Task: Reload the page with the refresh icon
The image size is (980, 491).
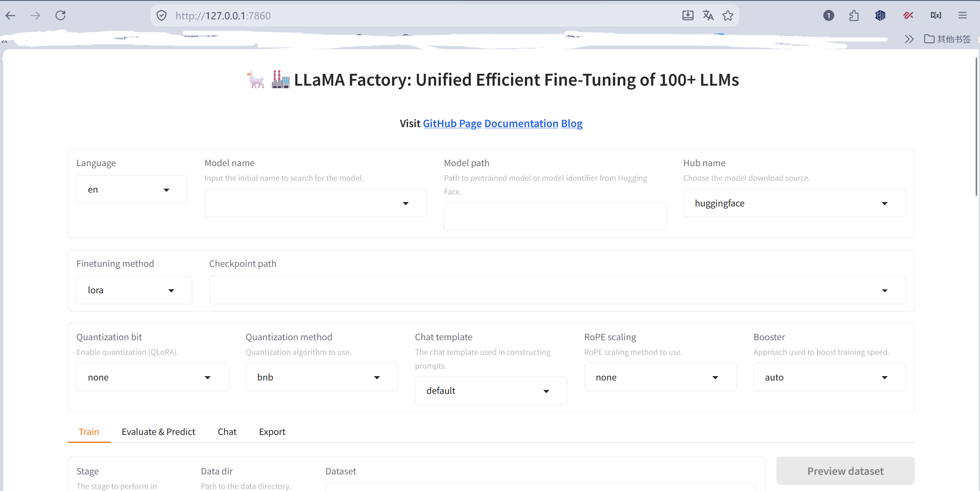Action: tap(60, 16)
